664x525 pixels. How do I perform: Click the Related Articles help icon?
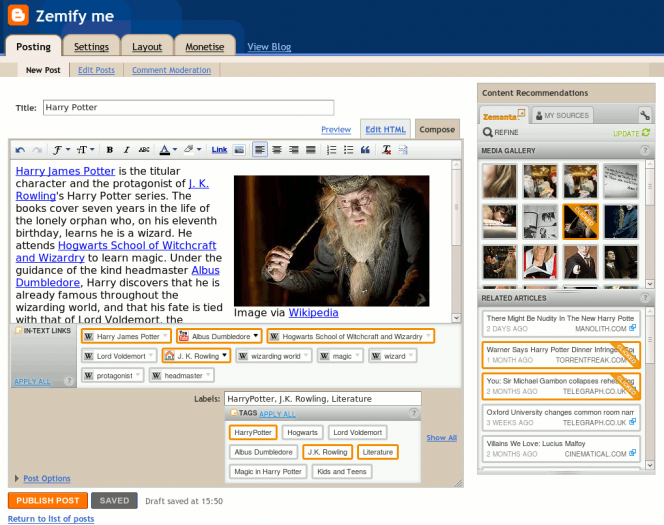(645, 298)
